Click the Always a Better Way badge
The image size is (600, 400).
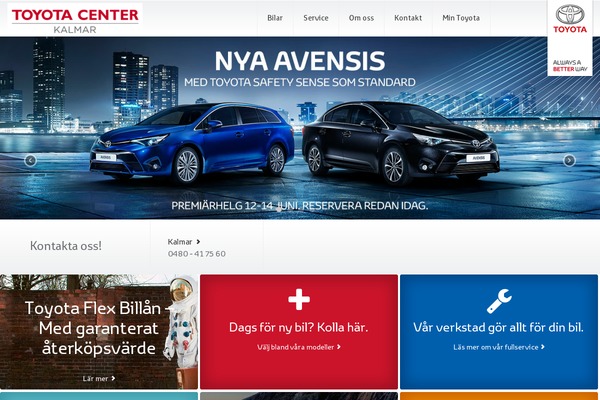570,65
